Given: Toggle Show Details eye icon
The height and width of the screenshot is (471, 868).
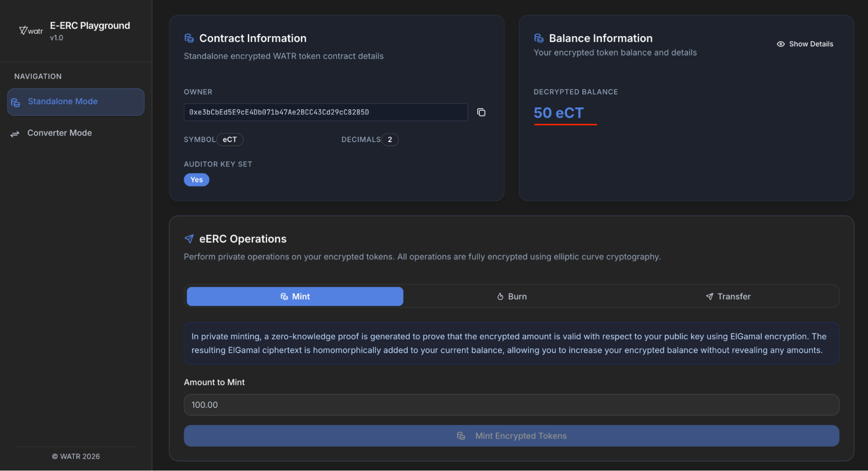Looking at the screenshot, I should click(781, 44).
